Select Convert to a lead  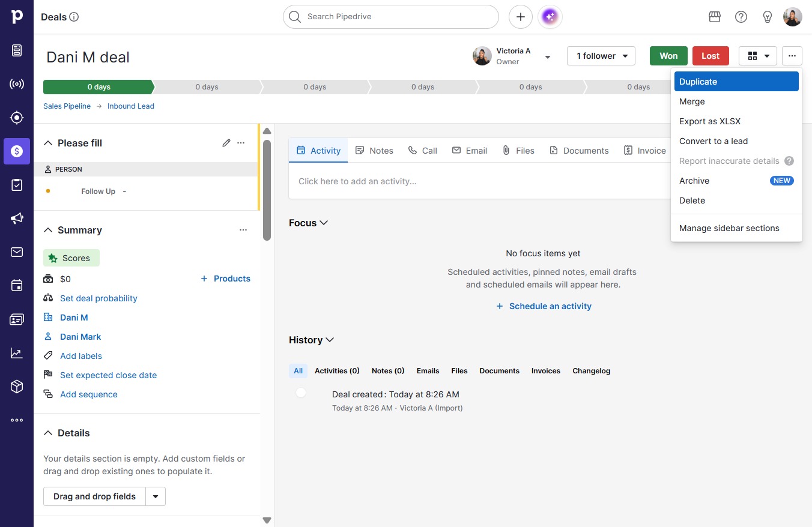(x=736, y=141)
